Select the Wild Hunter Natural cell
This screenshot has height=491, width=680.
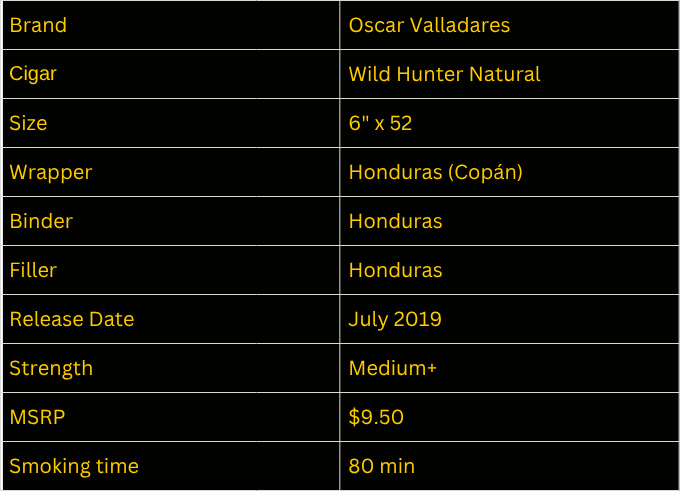(x=509, y=74)
